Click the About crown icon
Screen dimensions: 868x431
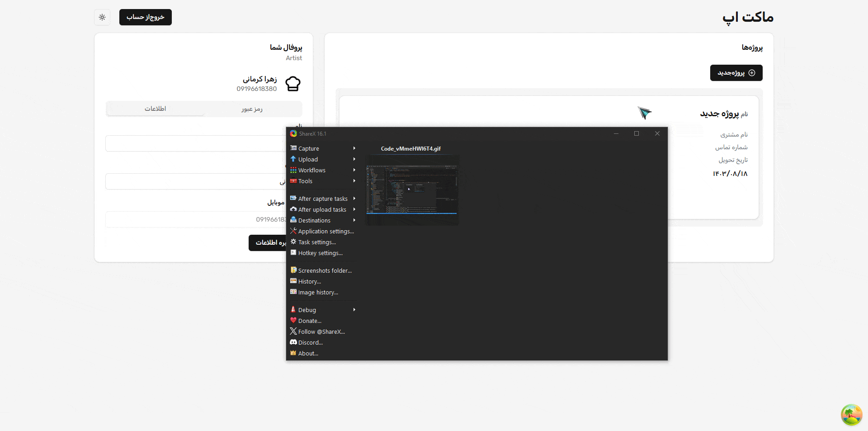(x=293, y=353)
